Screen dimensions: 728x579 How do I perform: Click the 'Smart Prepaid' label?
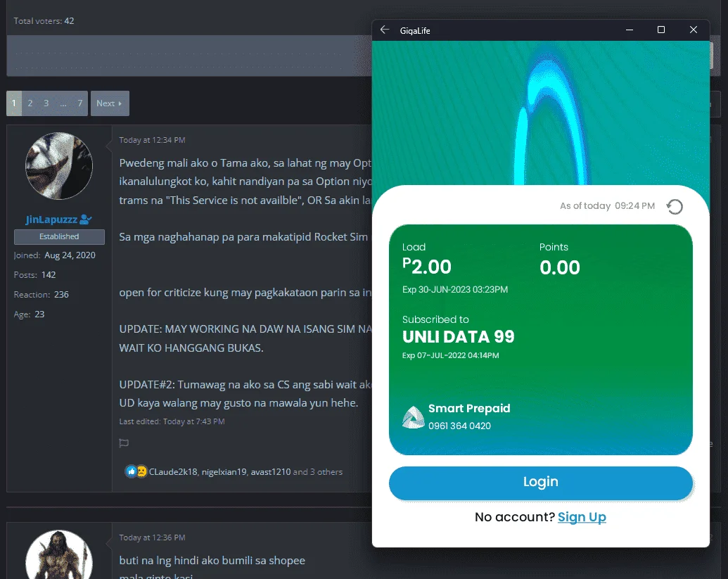469,408
